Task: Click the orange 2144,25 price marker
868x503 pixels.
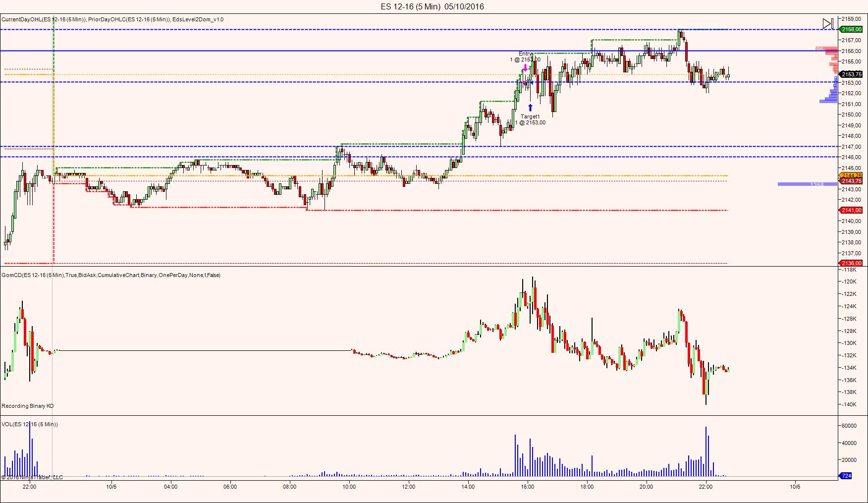Action: point(851,175)
